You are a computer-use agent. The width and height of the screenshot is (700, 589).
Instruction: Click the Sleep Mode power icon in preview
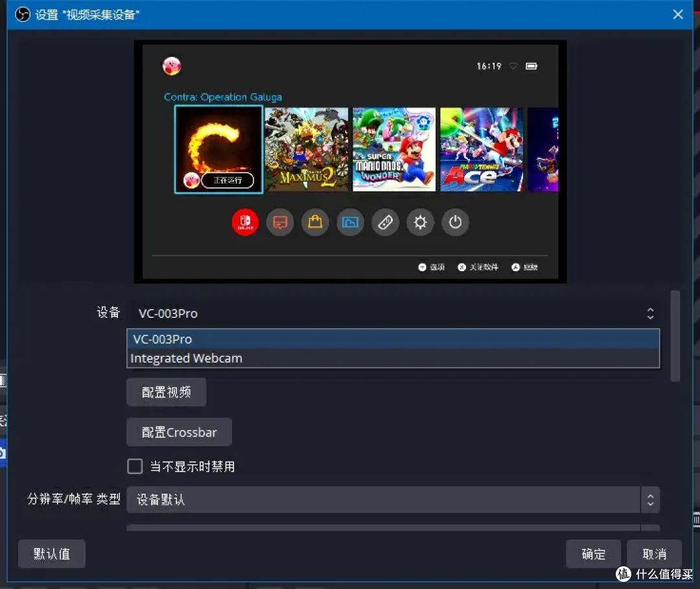455,222
